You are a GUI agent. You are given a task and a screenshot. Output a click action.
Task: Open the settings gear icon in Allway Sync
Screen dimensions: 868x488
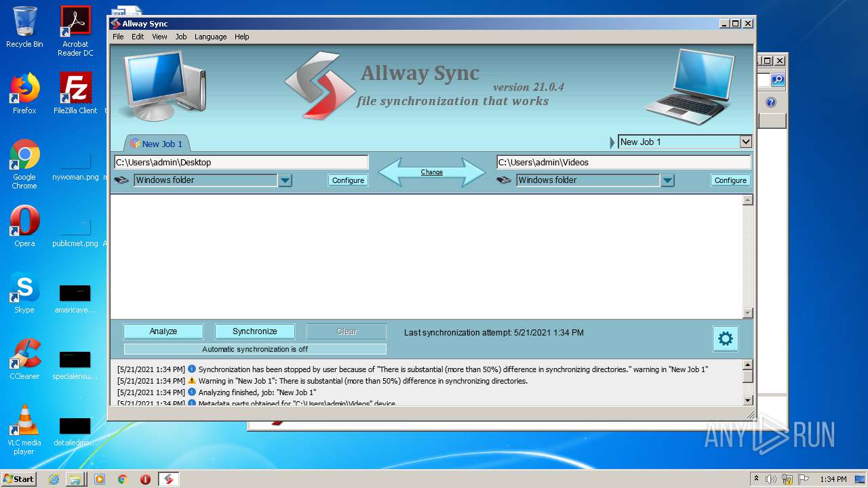(x=725, y=339)
